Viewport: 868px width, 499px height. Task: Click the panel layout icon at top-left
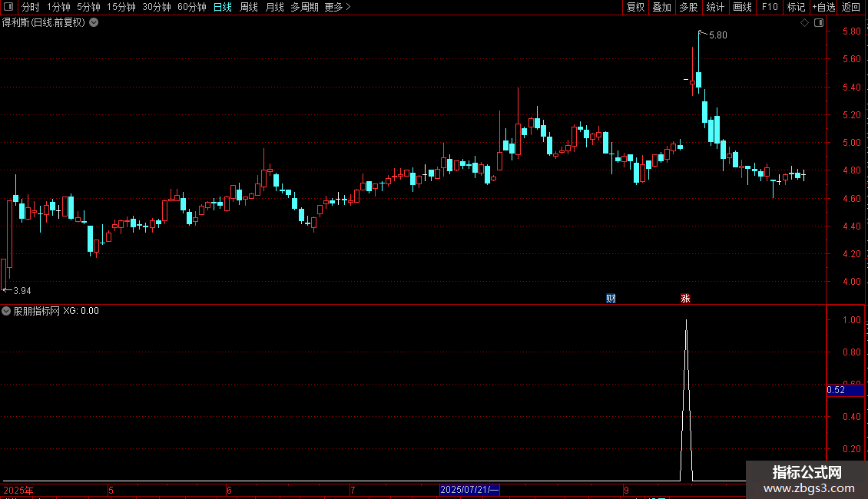[x=8, y=7]
